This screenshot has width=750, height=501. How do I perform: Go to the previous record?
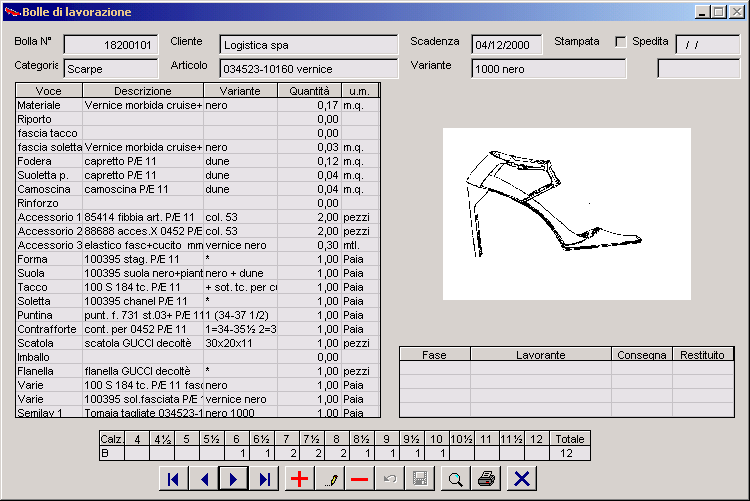tap(204, 479)
